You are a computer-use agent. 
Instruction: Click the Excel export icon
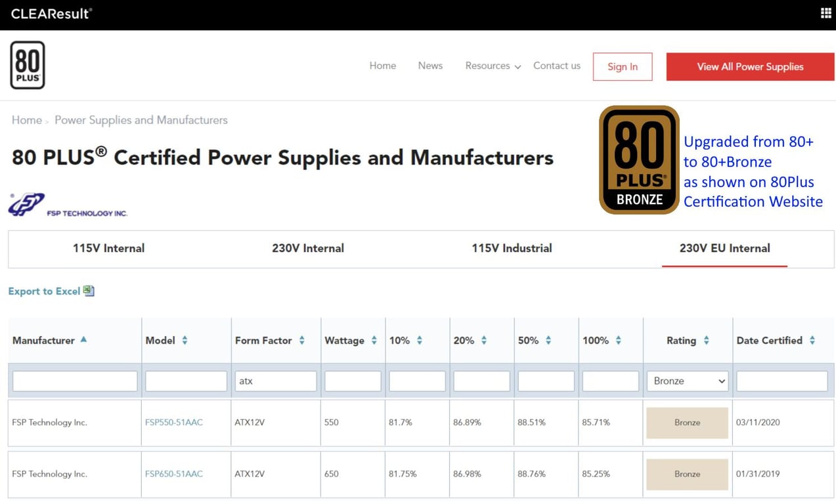(x=89, y=291)
